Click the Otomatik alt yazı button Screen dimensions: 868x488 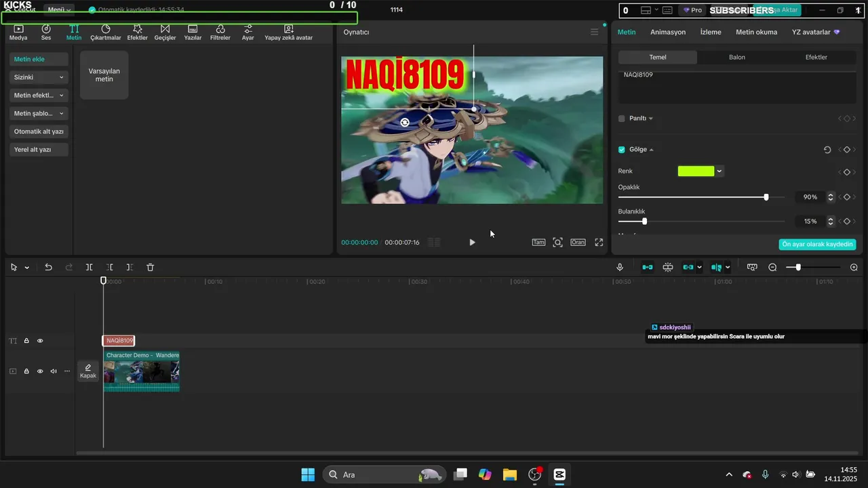pyautogui.click(x=39, y=131)
